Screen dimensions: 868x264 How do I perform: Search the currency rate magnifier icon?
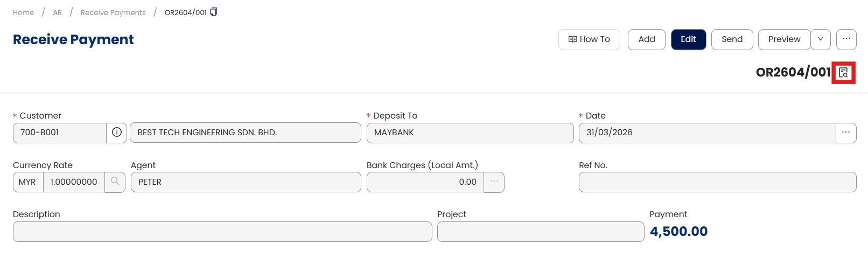pos(115,182)
